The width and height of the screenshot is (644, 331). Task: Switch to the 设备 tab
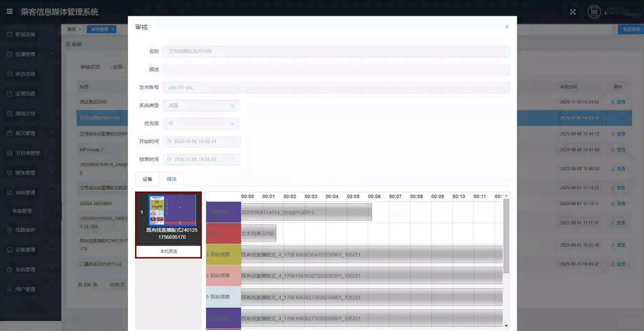tap(148, 179)
